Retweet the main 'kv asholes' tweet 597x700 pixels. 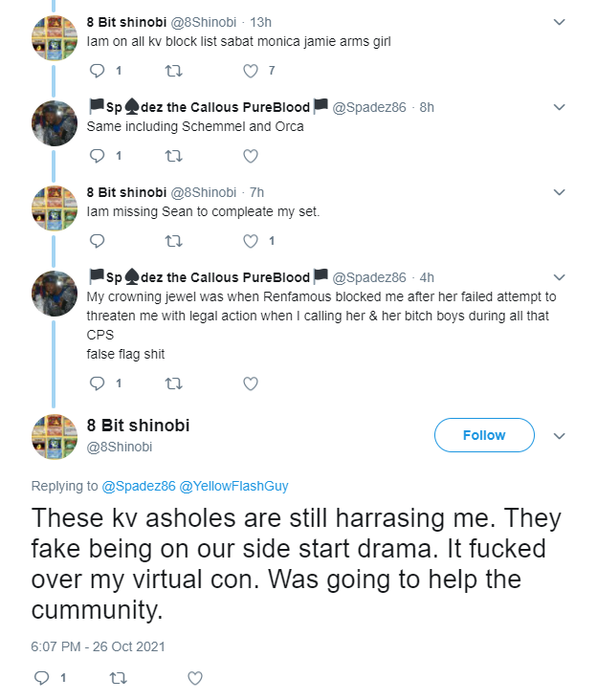click(x=119, y=678)
